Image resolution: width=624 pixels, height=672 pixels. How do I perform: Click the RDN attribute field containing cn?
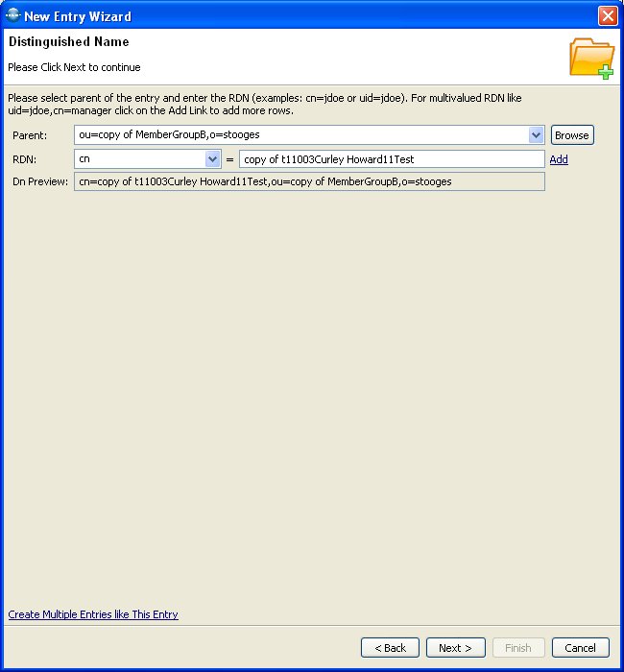click(x=138, y=159)
